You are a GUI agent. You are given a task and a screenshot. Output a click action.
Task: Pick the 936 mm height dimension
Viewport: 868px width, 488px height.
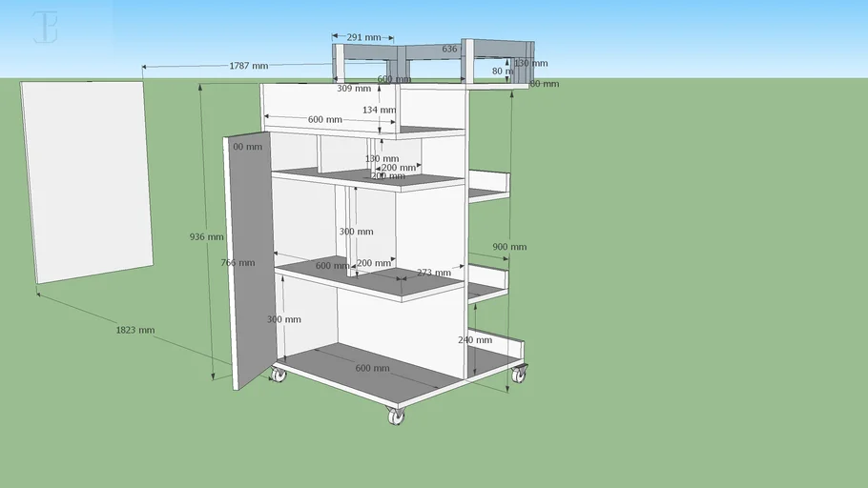(206, 236)
